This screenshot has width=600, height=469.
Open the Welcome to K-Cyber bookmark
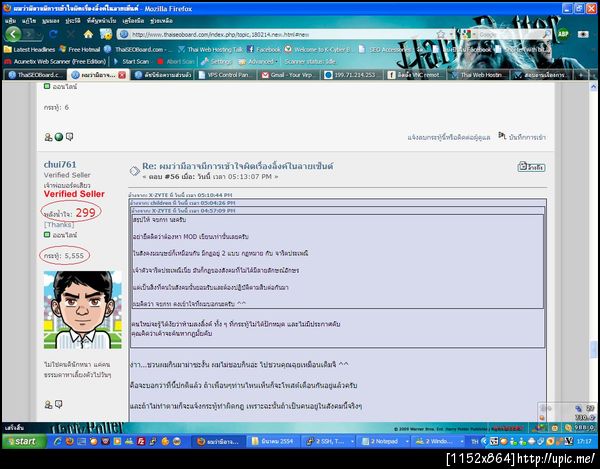pos(318,49)
